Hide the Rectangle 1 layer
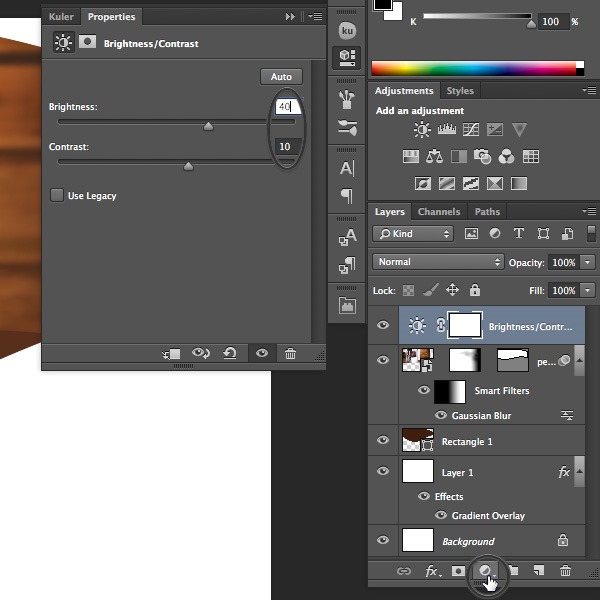 (383, 441)
